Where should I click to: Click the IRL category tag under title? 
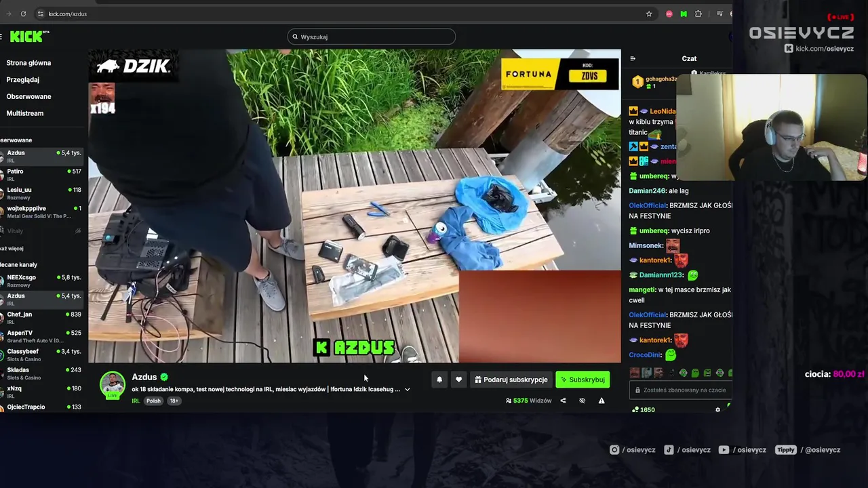(x=136, y=401)
